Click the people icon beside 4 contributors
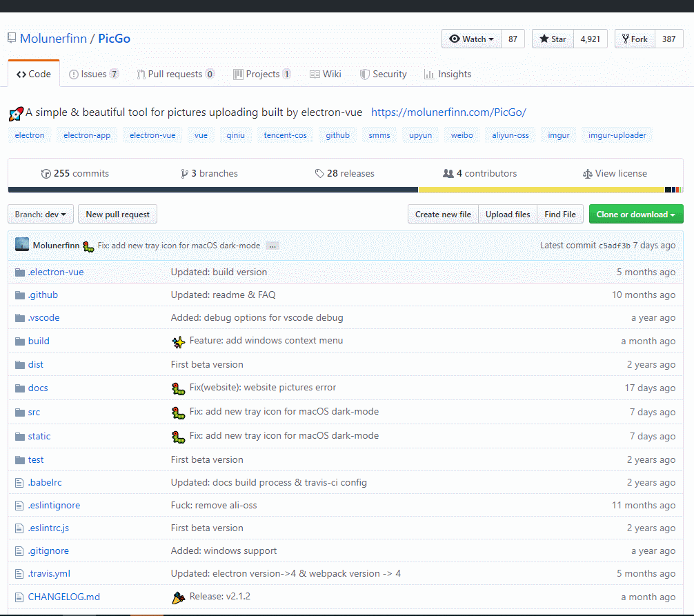The height and width of the screenshot is (616, 694). (448, 173)
